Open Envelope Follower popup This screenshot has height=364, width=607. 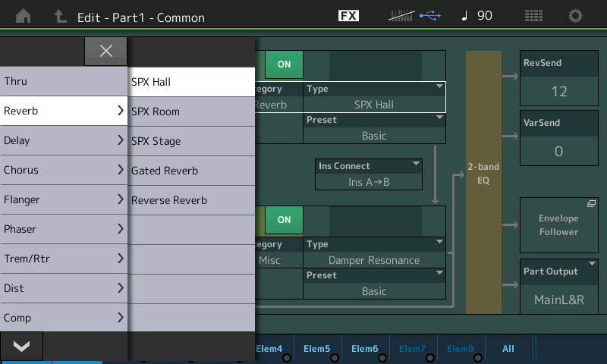[x=558, y=225]
